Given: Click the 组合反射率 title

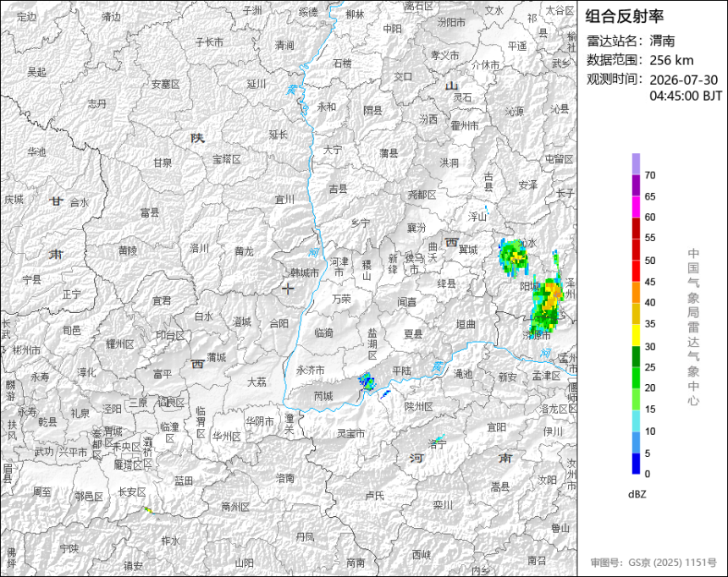Looking at the screenshot, I should tap(624, 16).
